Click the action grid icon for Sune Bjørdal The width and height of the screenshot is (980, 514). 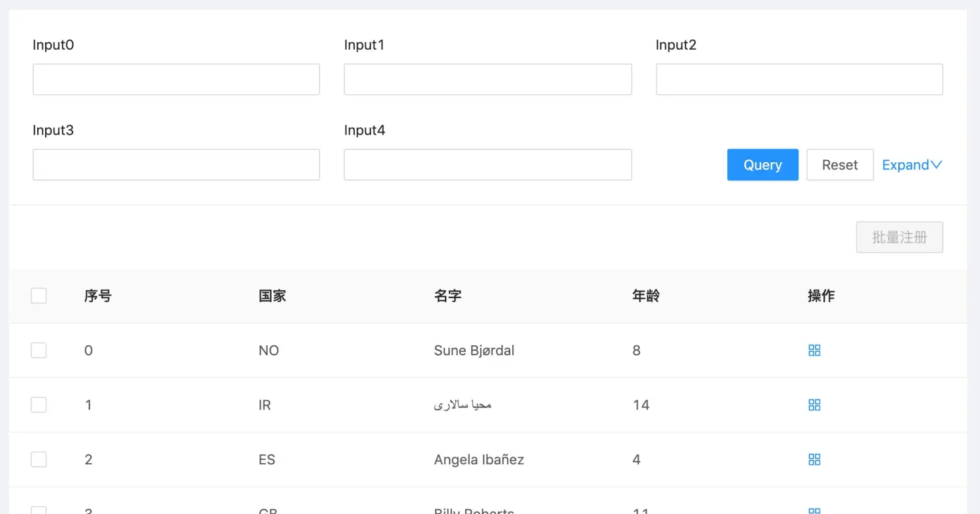[x=814, y=351]
